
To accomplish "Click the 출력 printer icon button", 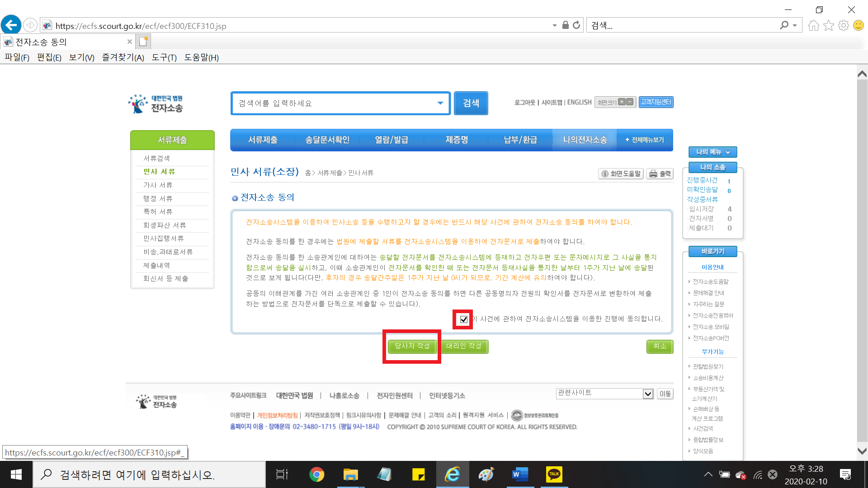I will (x=660, y=174).
